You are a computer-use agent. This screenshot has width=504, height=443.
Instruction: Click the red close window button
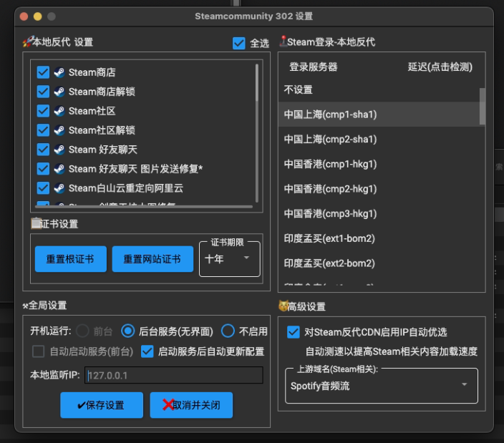click(24, 16)
